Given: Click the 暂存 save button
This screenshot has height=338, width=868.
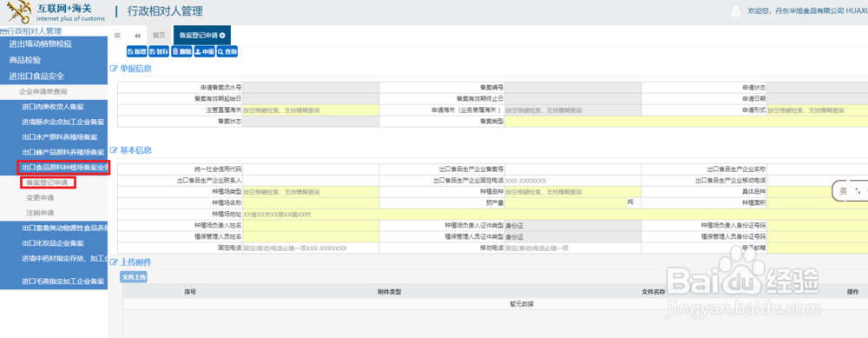Looking at the screenshot, I should coord(159,51).
